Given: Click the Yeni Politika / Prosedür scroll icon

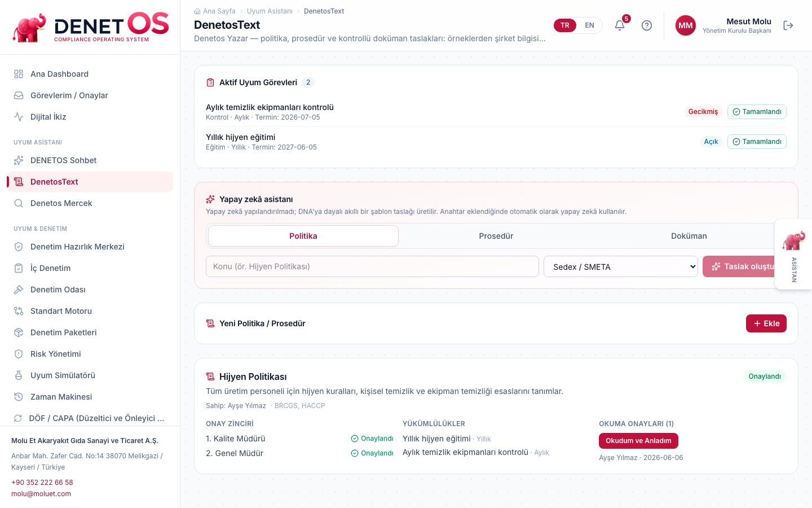Looking at the screenshot, I should pyautogui.click(x=210, y=323).
